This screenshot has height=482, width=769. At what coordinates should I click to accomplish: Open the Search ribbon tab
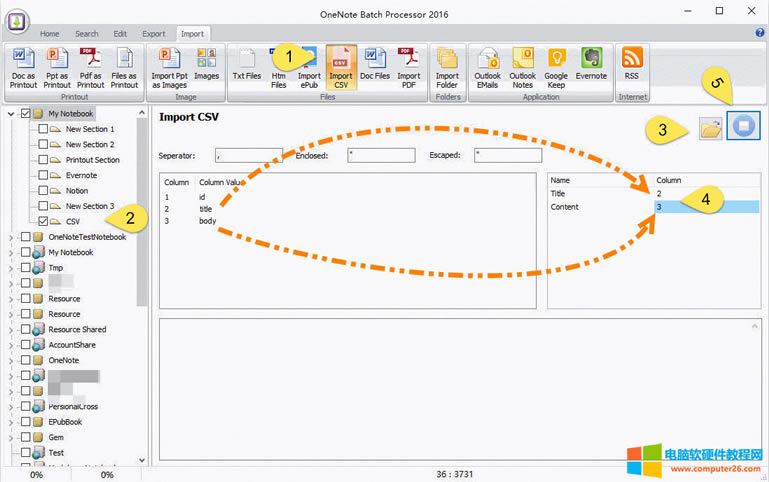point(86,34)
